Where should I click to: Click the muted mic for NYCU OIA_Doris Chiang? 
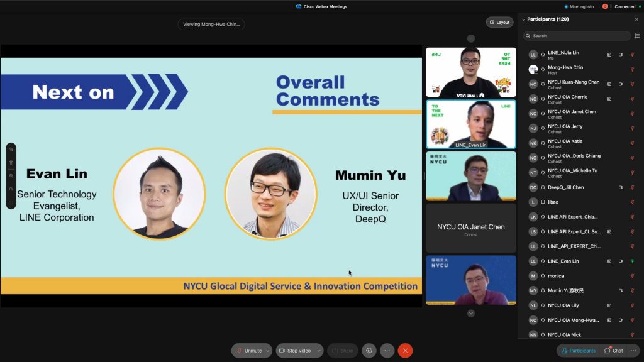(x=633, y=158)
